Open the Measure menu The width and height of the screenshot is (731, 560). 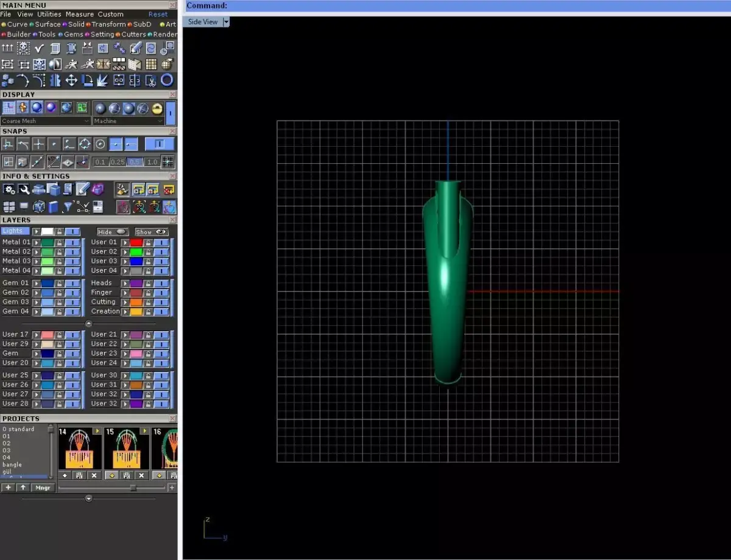[x=80, y=14]
